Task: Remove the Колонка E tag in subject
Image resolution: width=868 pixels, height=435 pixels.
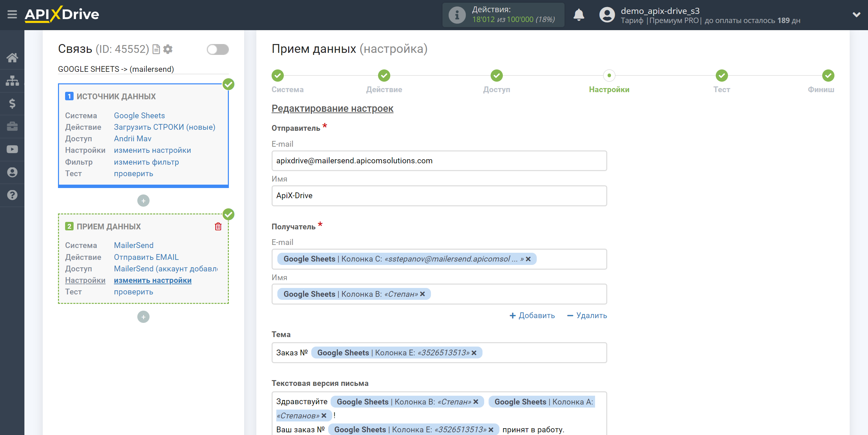Action: point(474,353)
